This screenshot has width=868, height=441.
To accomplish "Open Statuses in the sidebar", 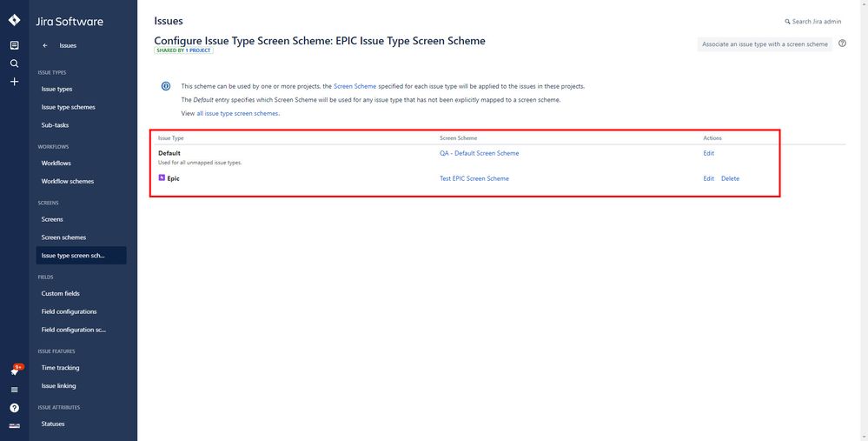I will [x=53, y=424].
